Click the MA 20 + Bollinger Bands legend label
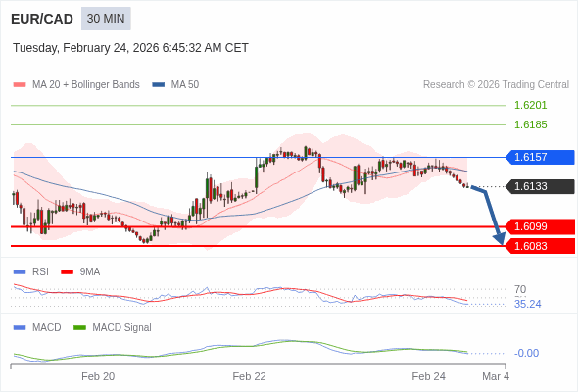Viewport: 578px width, 392px height. click(86, 85)
